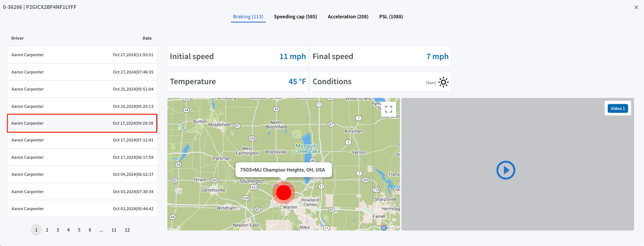Select the Video 1 button
Viewport: 644px width, 246px height.
(x=618, y=108)
